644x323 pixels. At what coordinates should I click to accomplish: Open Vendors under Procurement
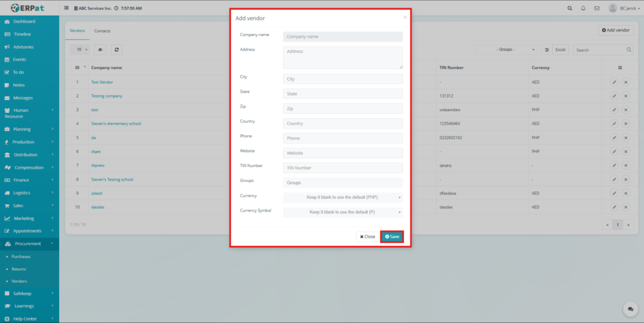[x=19, y=281]
